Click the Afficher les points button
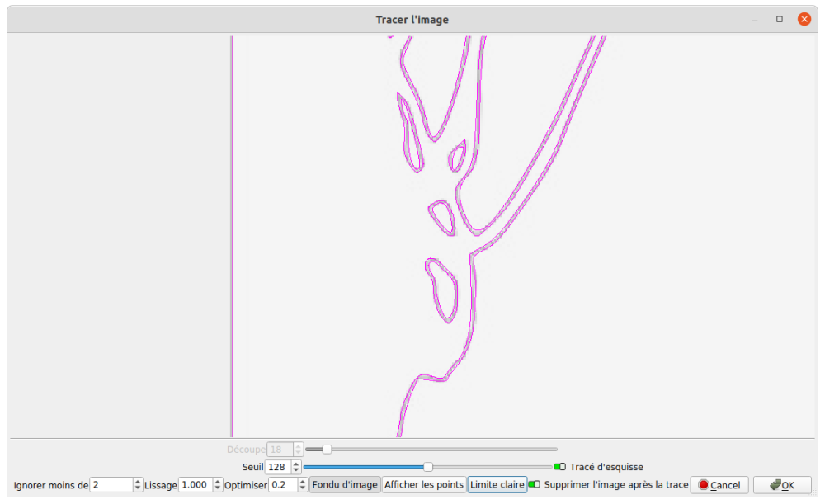This screenshot has width=825, height=504. click(423, 484)
